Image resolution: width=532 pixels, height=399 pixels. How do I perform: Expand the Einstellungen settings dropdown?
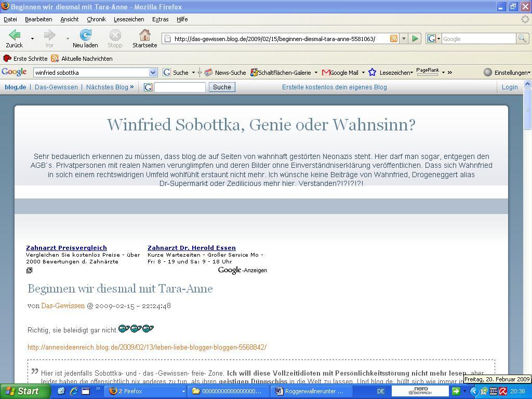click(x=508, y=73)
